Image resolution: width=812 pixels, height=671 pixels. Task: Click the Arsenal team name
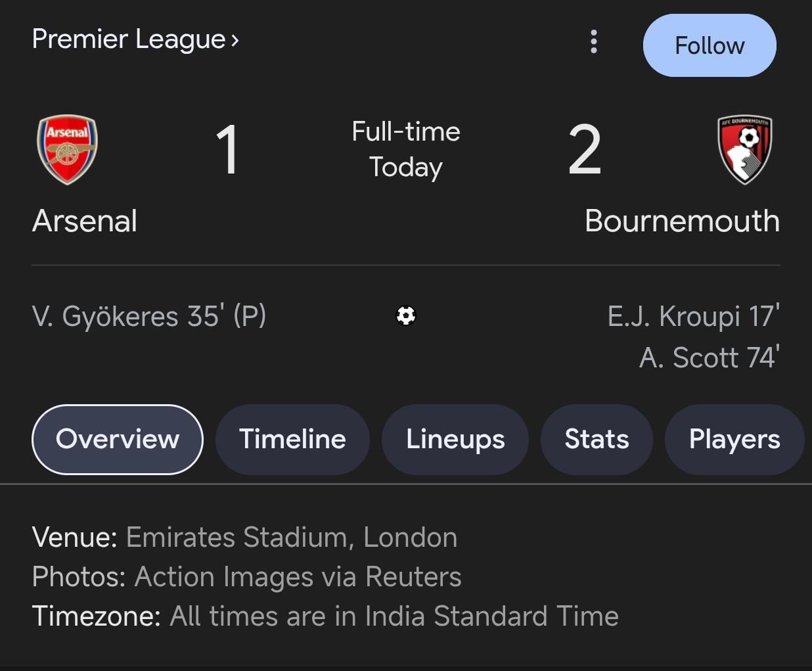coord(85,221)
